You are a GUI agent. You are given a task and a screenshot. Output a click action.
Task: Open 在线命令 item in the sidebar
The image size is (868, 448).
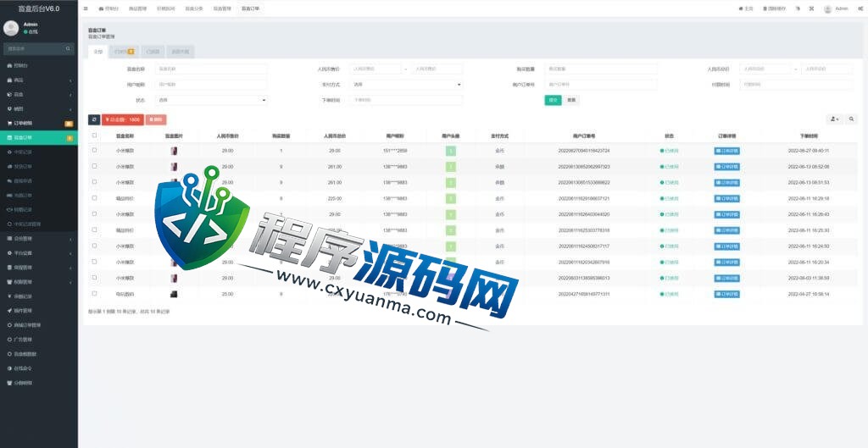pos(39,368)
